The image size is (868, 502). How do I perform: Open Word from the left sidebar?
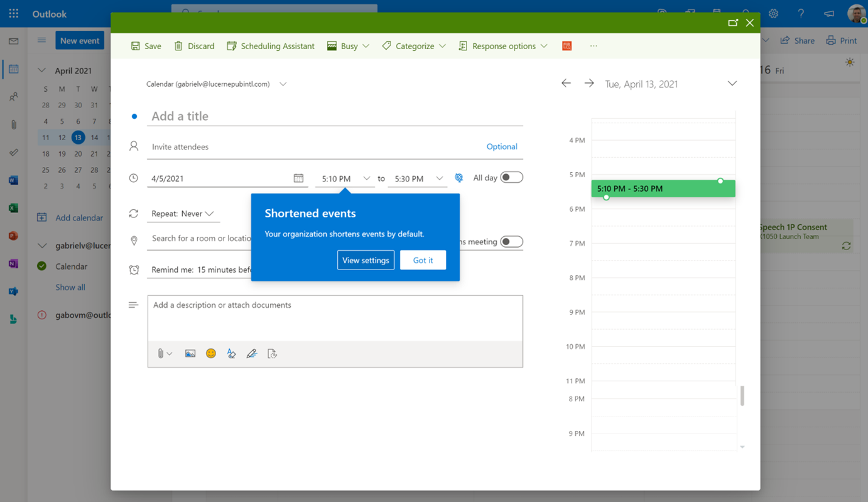pos(13,180)
